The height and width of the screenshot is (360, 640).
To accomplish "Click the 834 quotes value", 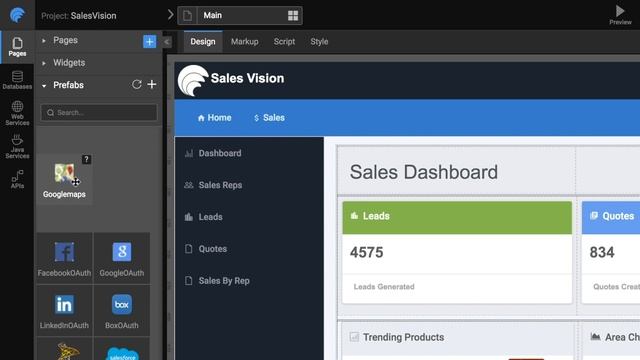I will point(602,252).
